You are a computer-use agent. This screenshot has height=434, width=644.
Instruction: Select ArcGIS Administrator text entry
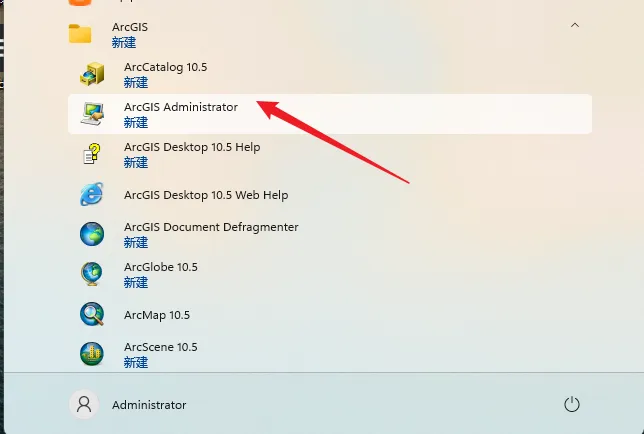click(181, 107)
